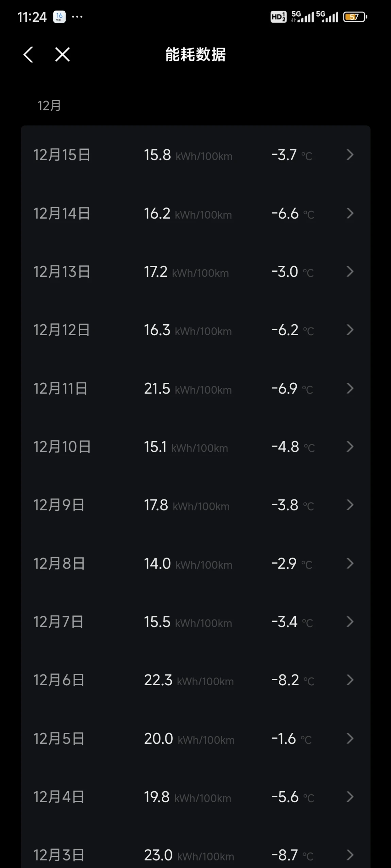391x868 pixels.
Task: Tap the back arrow icon
Action: pos(28,54)
